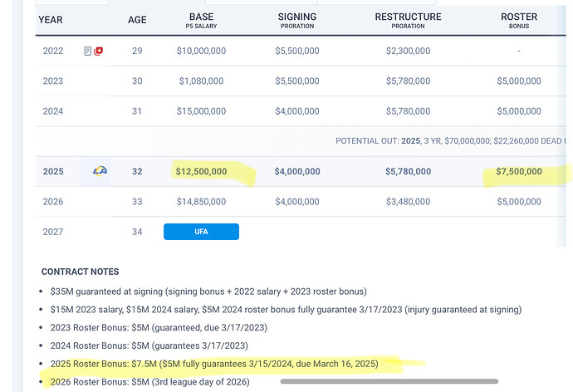Click the BASE P5 Salary column header
The image size is (573, 392).
[201, 20]
